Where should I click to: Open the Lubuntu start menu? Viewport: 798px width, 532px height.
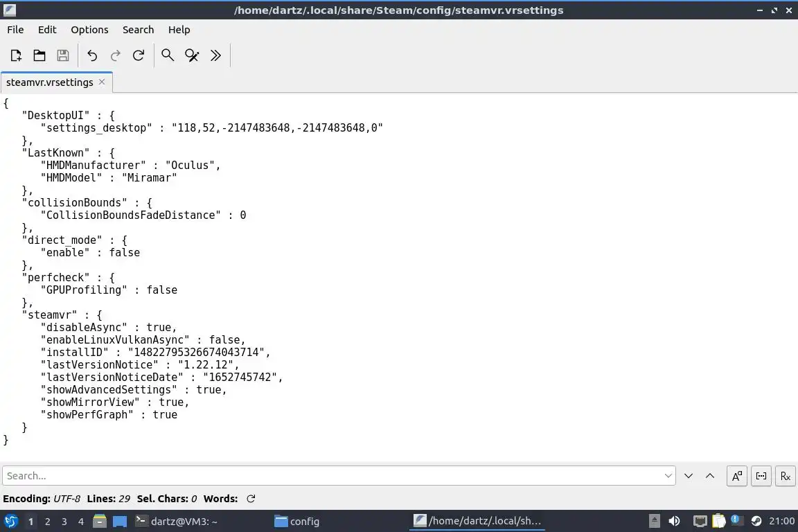pos(11,522)
